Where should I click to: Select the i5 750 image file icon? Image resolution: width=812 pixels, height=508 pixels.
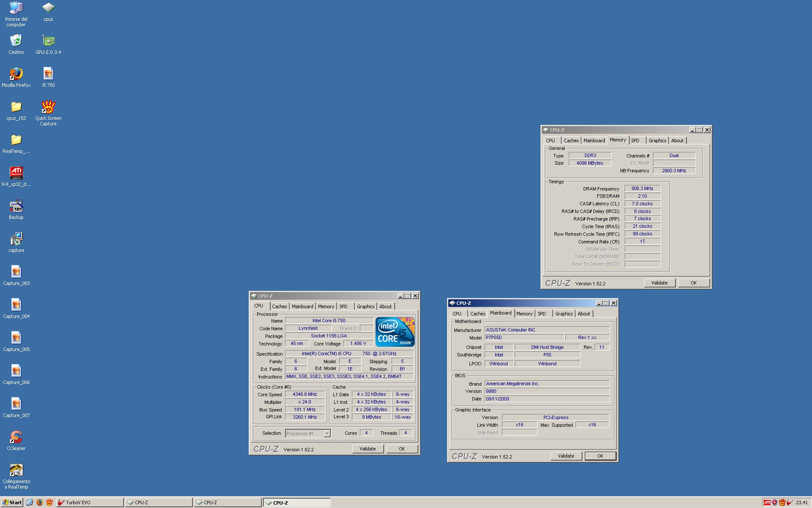tap(48, 77)
